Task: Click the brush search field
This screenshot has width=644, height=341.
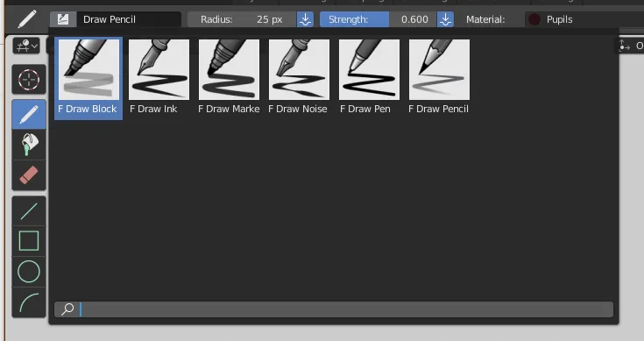Action: [x=334, y=309]
